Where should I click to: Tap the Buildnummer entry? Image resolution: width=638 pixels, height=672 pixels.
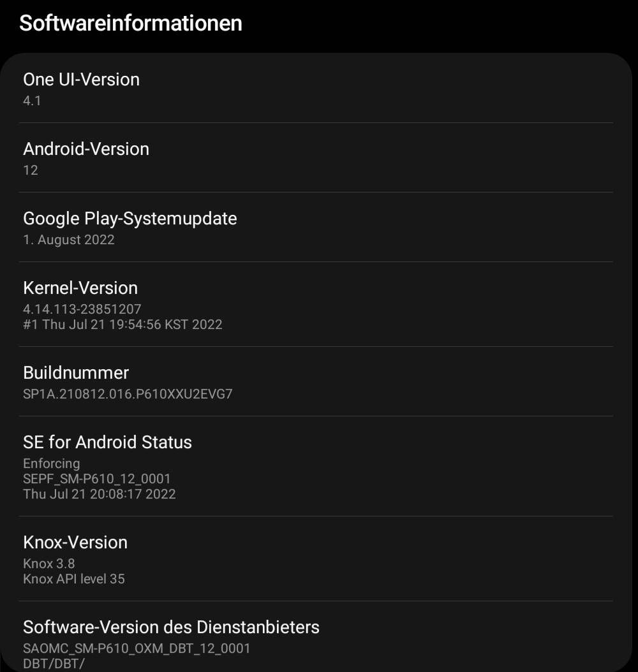pos(76,372)
